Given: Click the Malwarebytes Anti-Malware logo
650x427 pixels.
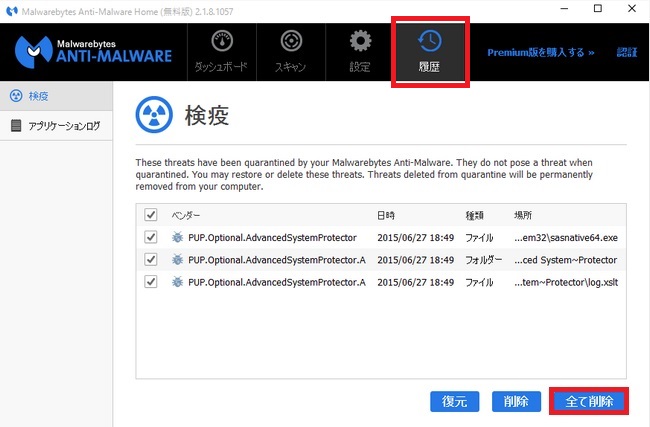Looking at the screenshot, I should point(93,52).
